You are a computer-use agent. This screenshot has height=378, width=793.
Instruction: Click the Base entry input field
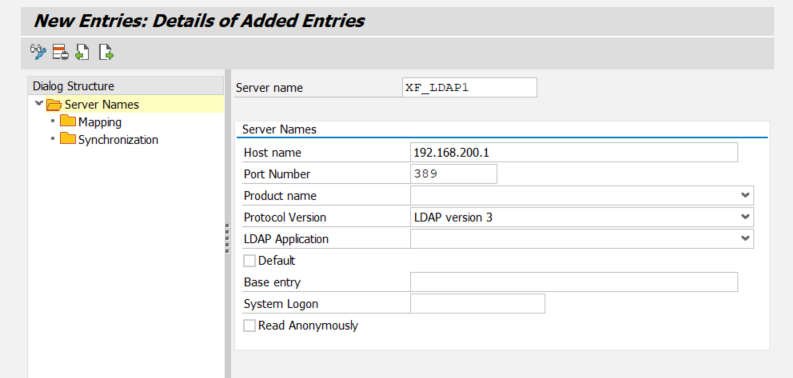574,282
